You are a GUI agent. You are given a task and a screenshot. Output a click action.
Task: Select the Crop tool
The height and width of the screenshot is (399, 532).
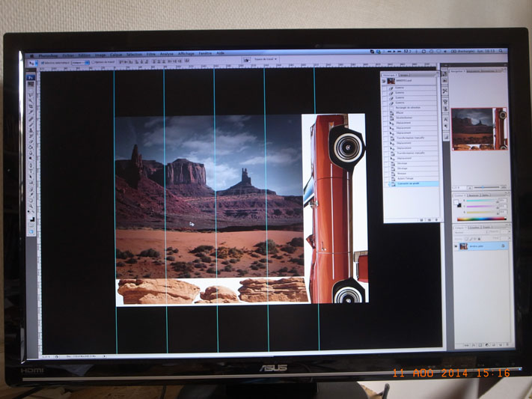coord(31,106)
